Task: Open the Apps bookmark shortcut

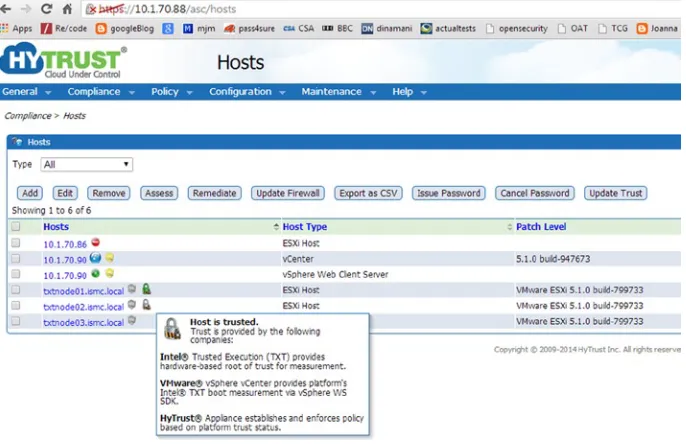Action: click(x=17, y=29)
